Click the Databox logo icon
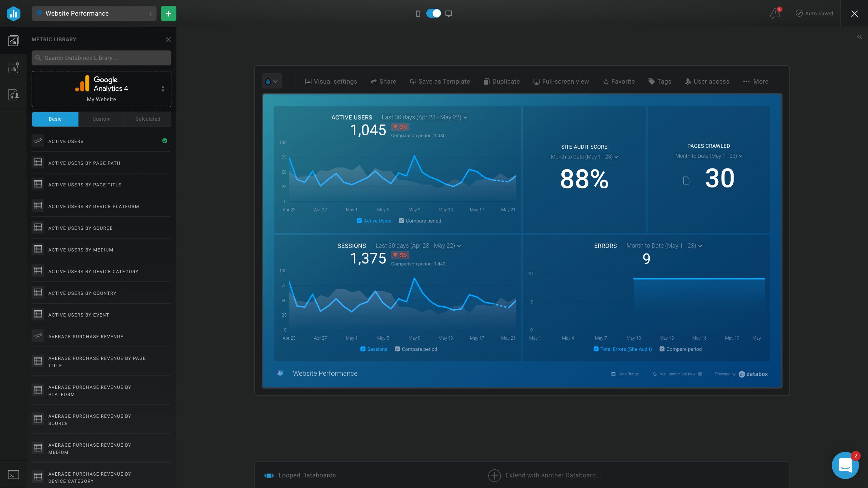Image resolution: width=868 pixels, height=488 pixels. coord(13,13)
